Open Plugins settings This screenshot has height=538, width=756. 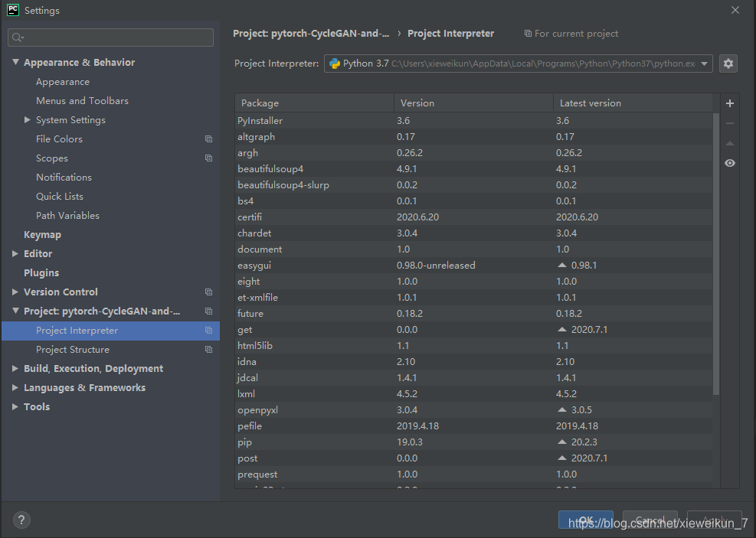(41, 272)
